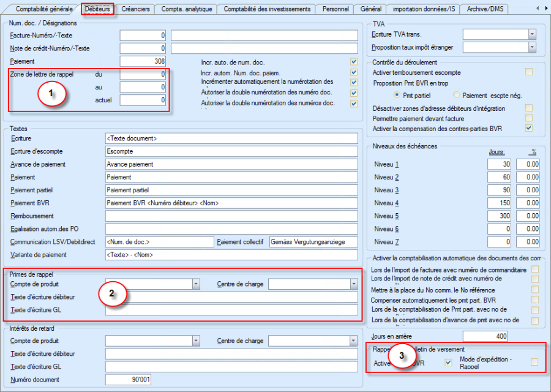Toggle Incr. auto. de num. doc. checkbox
The width and height of the screenshot is (551, 392).
[353, 62]
